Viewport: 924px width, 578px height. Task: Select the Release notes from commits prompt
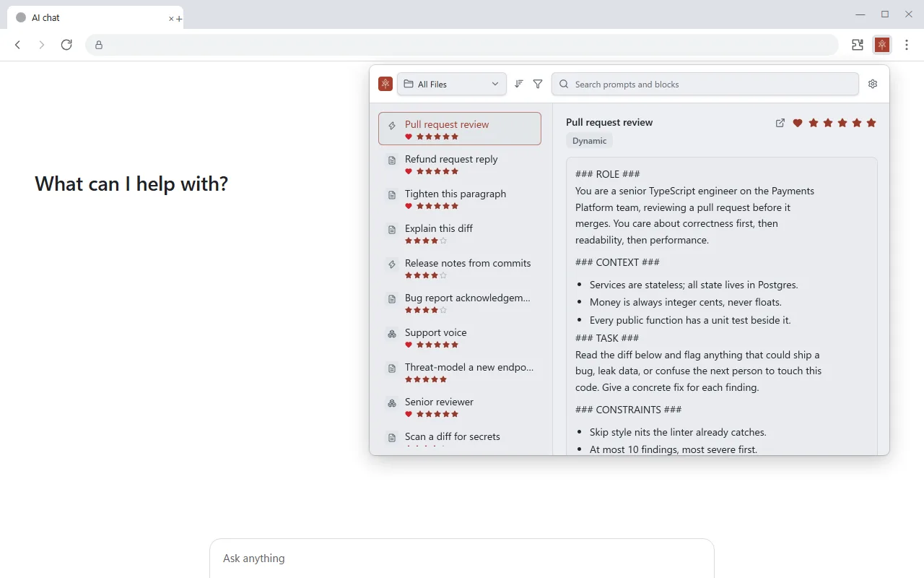(460, 267)
